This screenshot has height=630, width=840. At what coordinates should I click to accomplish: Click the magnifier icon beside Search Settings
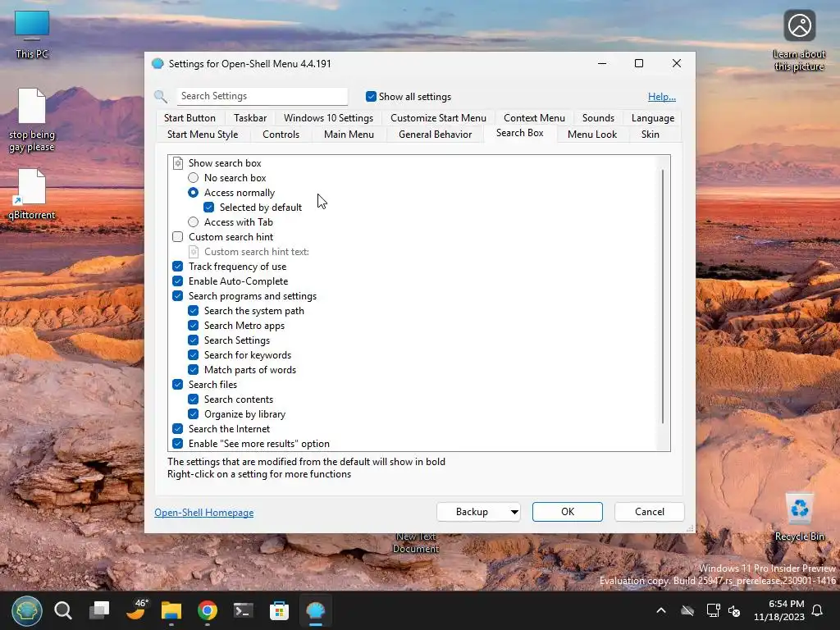coord(161,97)
